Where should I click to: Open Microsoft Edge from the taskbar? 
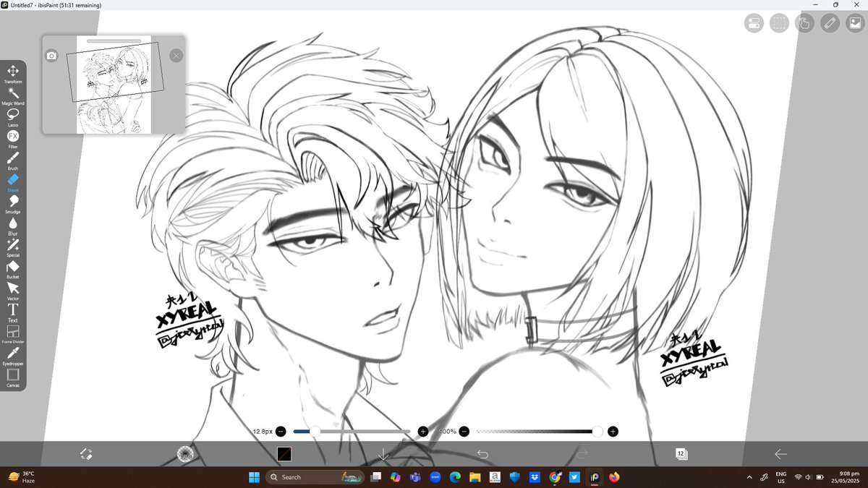[x=456, y=477]
